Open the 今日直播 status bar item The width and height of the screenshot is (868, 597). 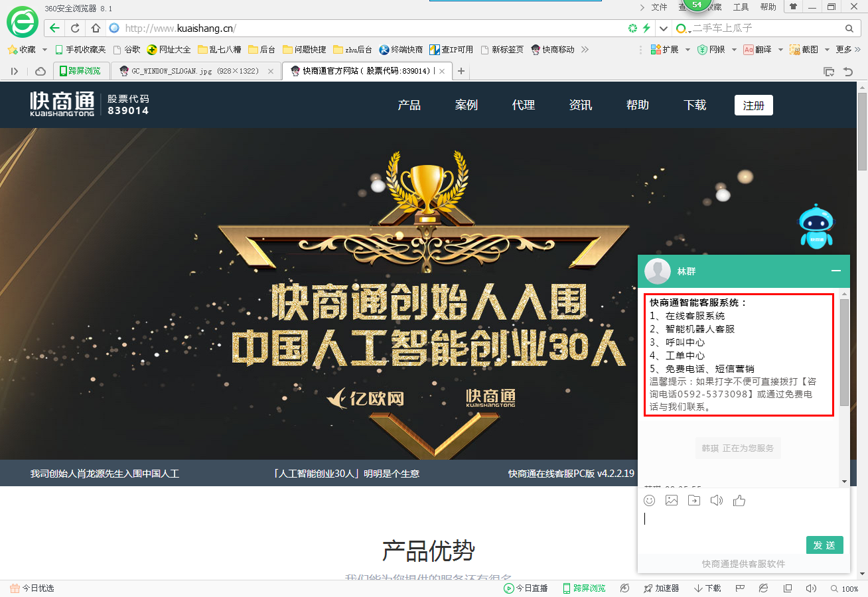tap(526, 588)
